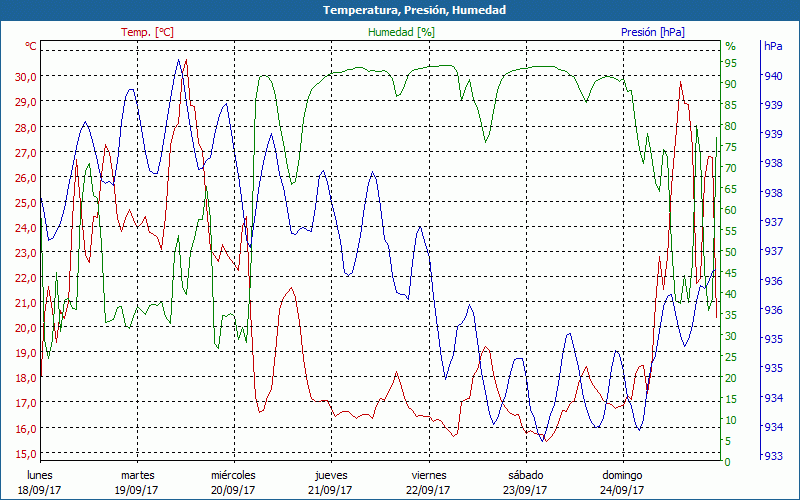The width and height of the screenshot is (800, 500).
Task: Select the 'domingo' day label
Action: coord(622,475)
